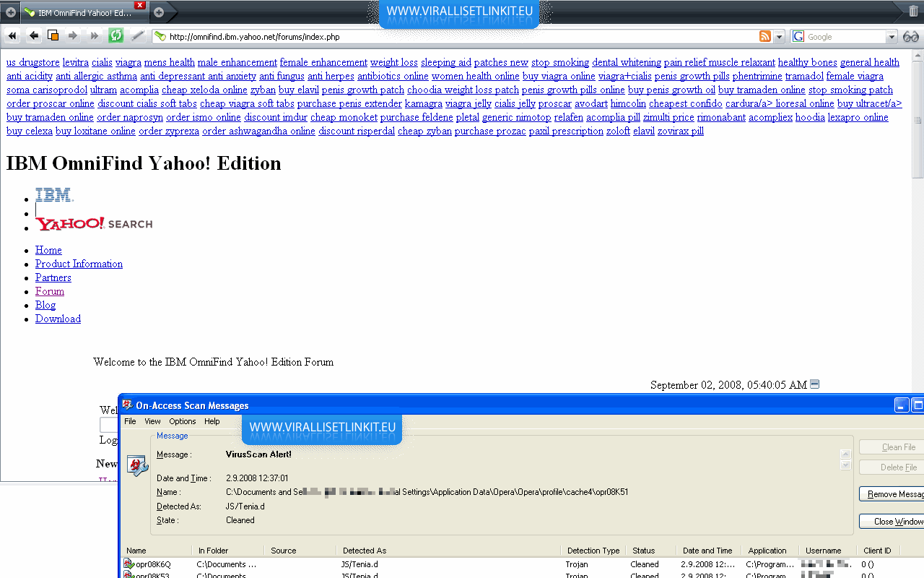The height and width of the screenshot is (578, 924).
Task: Open the File menu in On-Access Scan Messages
Action: click(x=130, y=421)
